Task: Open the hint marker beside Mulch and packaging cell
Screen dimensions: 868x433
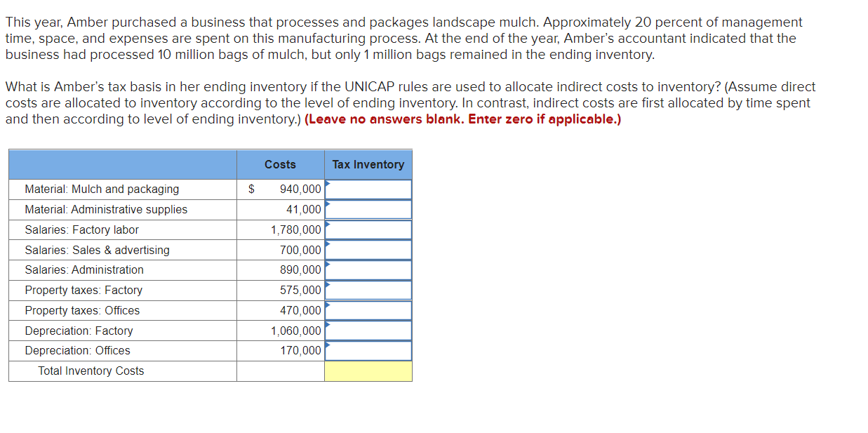Action: [x=327, y=182]
